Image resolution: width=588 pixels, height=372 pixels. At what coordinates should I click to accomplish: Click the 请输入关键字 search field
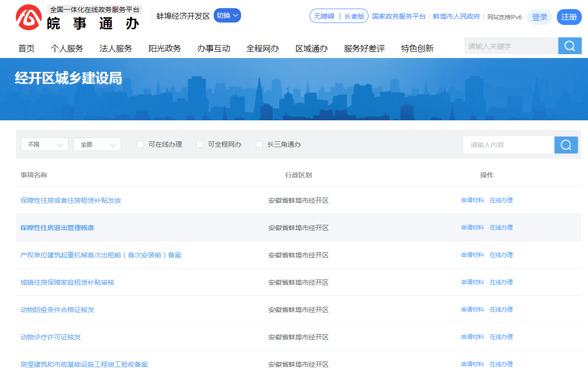coord(511,46)
